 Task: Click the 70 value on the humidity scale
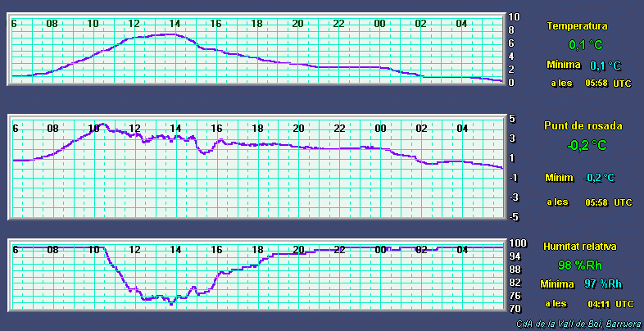515,308
